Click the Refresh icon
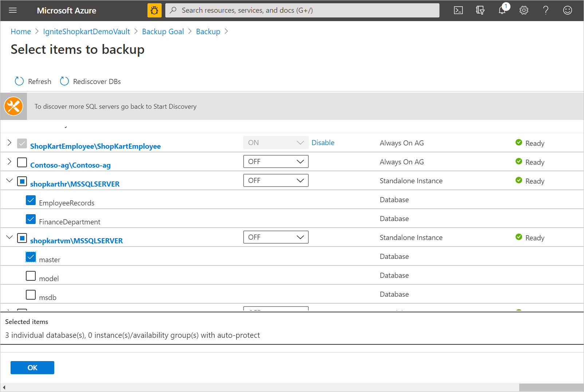 [x=19, y=81]
